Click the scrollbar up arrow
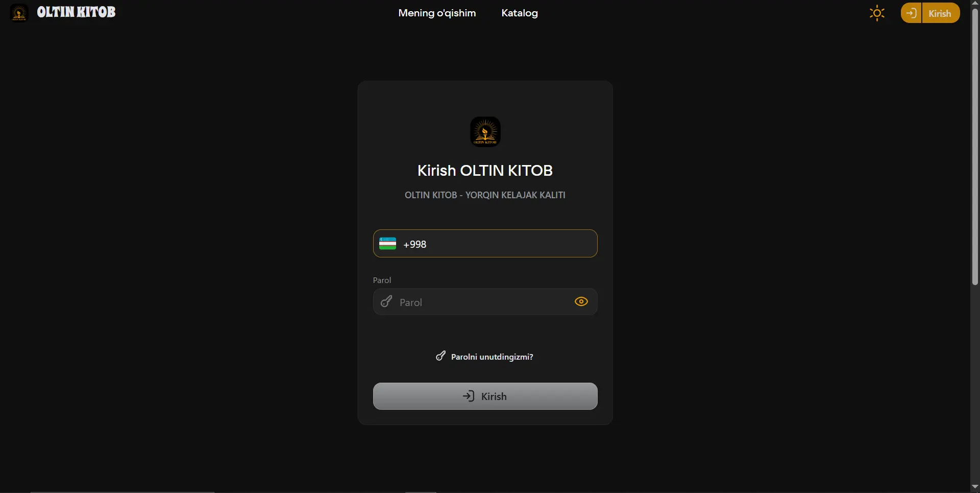Screen dimensions: 980x493 pos(975,4)
